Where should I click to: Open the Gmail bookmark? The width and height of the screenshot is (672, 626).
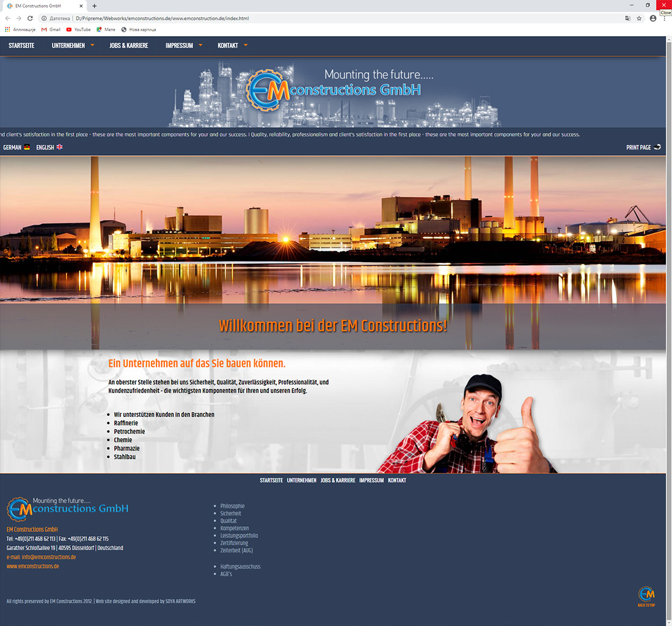51,29
